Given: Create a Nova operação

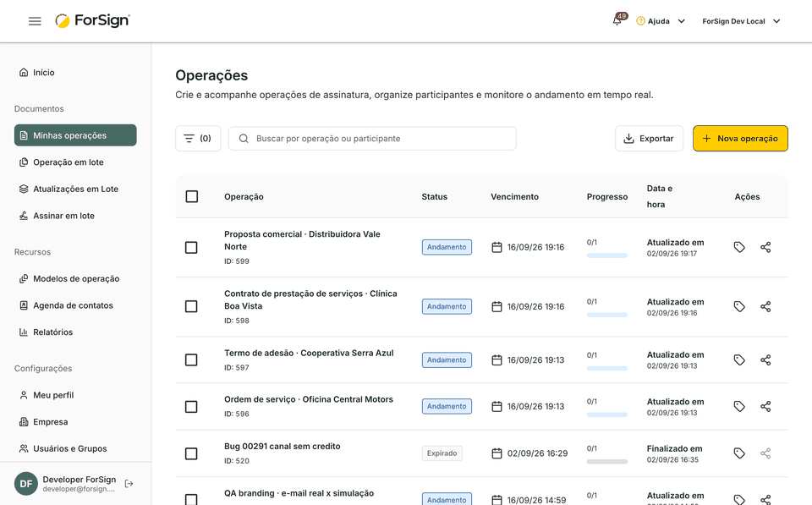Looking at the screenshot, I should point(740,138).
